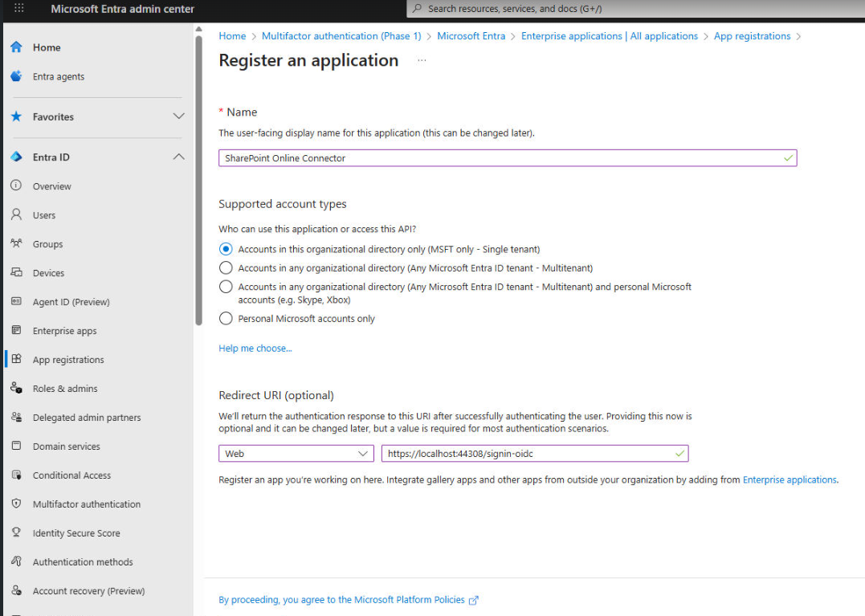The width and height of the screenshot is (865, 616).
Task: Open the Groups icon in navigation
Action: coord(16,244)
